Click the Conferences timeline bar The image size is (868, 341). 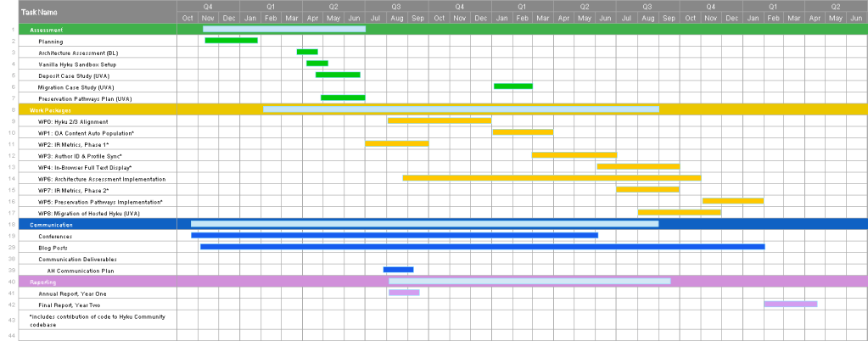[x=394, y=236]
